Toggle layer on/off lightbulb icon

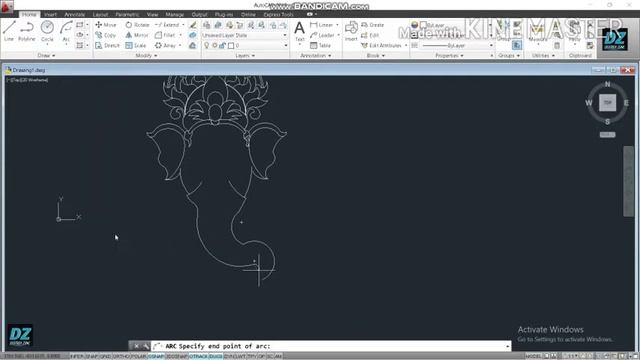207,46
